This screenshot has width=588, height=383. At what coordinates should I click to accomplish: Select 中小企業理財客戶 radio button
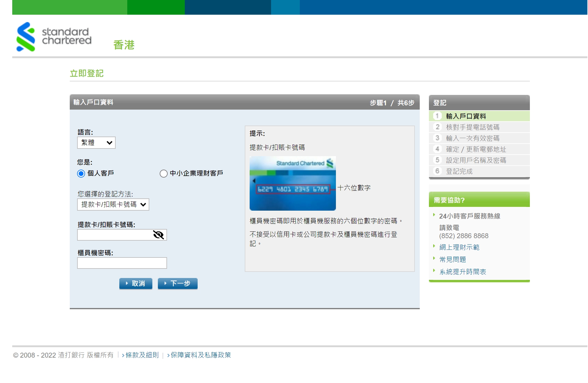[164, 174]
